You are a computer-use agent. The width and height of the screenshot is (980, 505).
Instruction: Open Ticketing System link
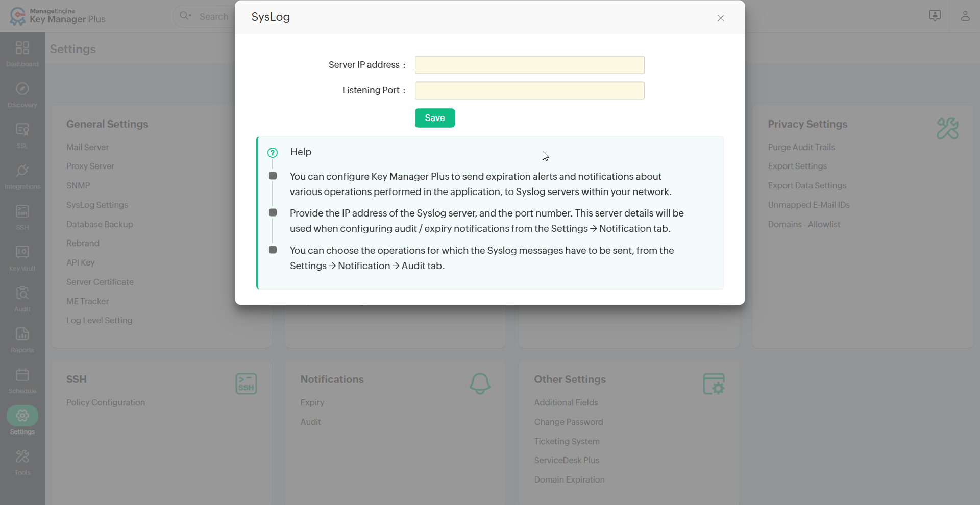click(567, 441)
